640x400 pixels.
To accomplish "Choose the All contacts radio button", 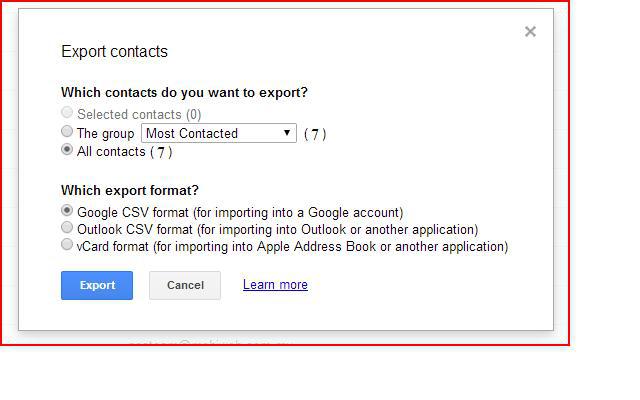I will click(x=67, y=151).
